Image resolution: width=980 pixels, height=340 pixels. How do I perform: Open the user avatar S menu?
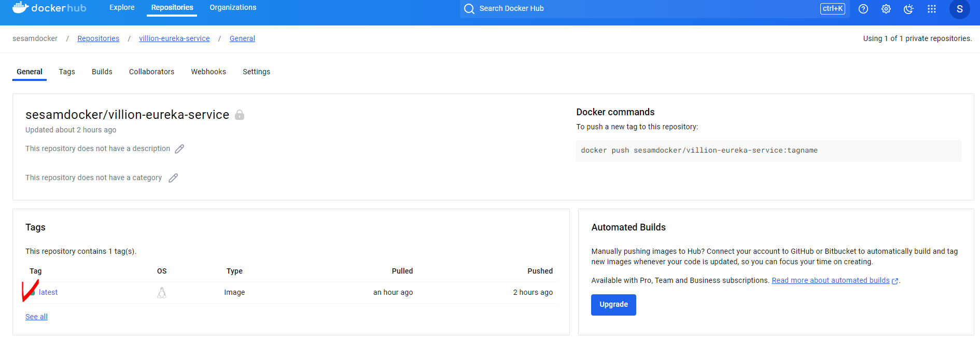(960, 9)
